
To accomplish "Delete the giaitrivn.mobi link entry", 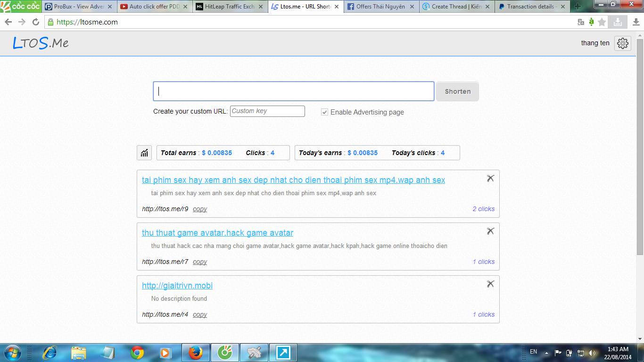I will [490, 284].
